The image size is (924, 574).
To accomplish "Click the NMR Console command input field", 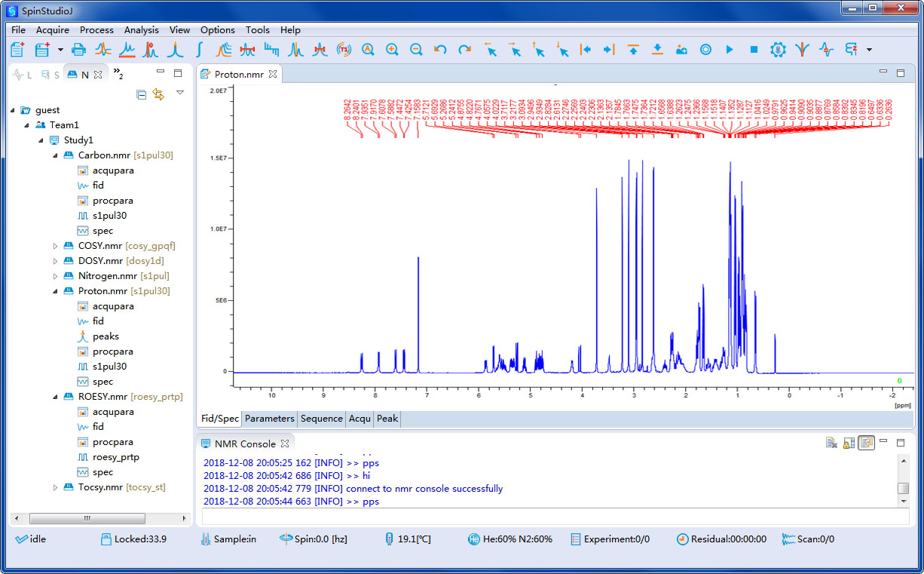I will tap(555, 517).
